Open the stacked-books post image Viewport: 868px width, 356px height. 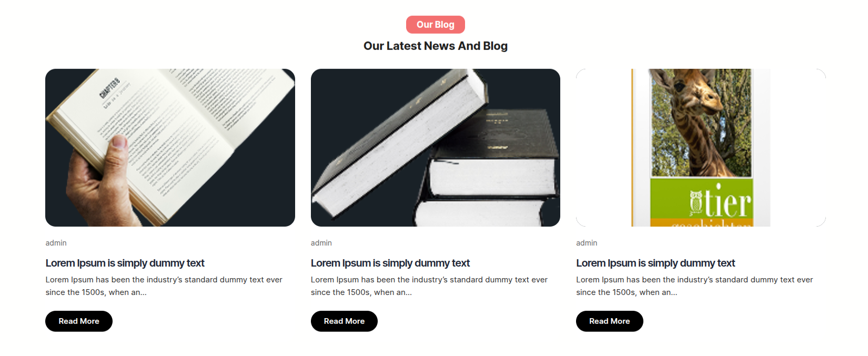click(x=436, y=148)
